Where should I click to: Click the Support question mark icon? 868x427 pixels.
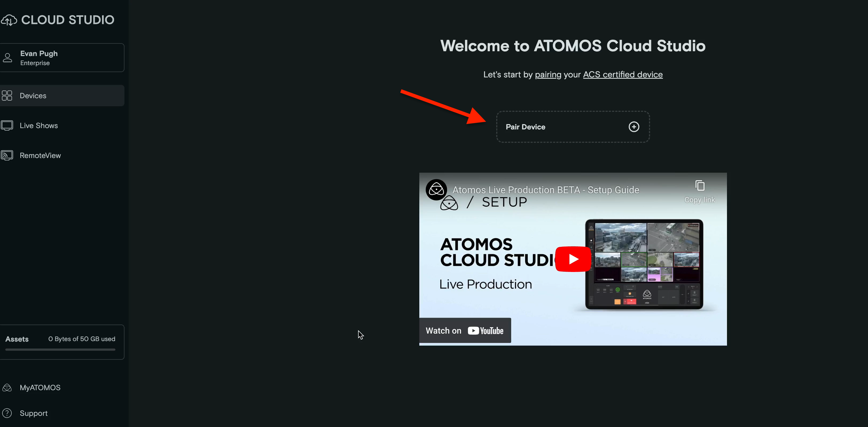[x=7, y=413]
